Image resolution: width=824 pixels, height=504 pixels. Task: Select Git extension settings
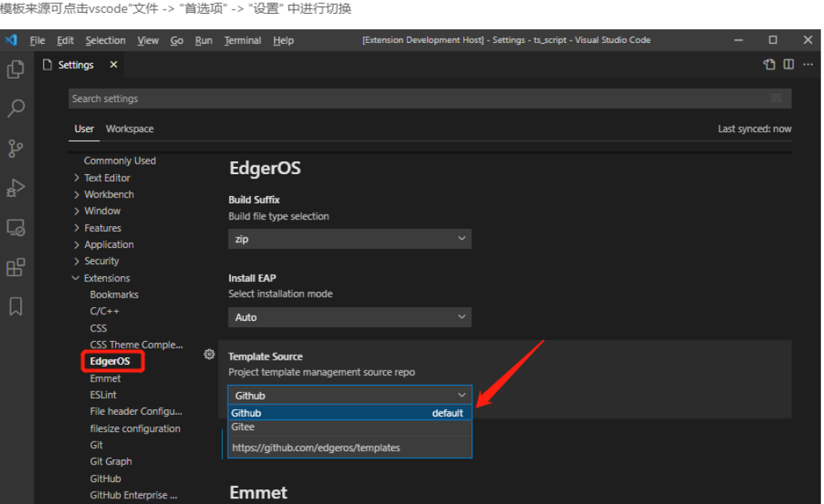pos(96,445)
